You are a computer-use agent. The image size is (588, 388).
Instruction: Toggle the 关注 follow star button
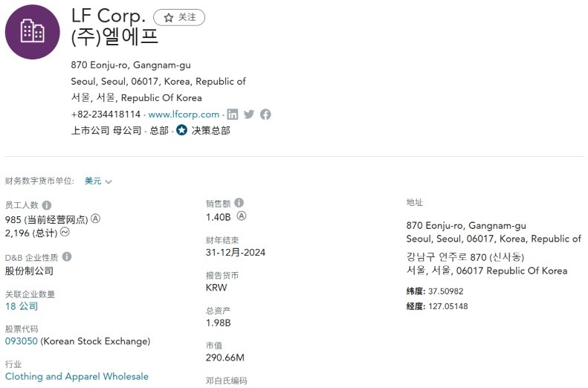tap(179, 17)
